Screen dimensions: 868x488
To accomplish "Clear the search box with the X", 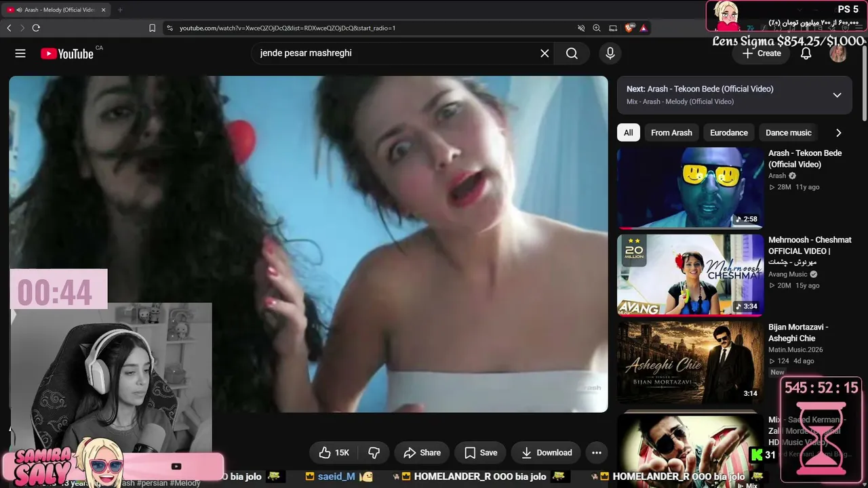I will coord(545,54).
